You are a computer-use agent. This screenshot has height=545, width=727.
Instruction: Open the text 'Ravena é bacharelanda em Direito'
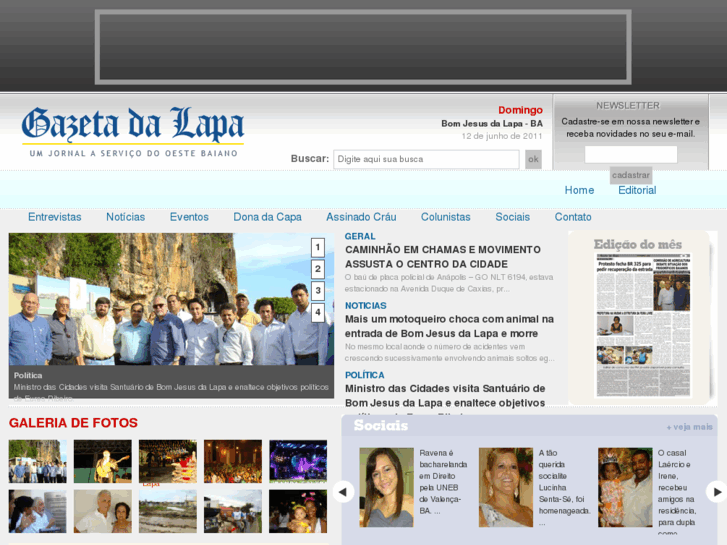[443, 481]
